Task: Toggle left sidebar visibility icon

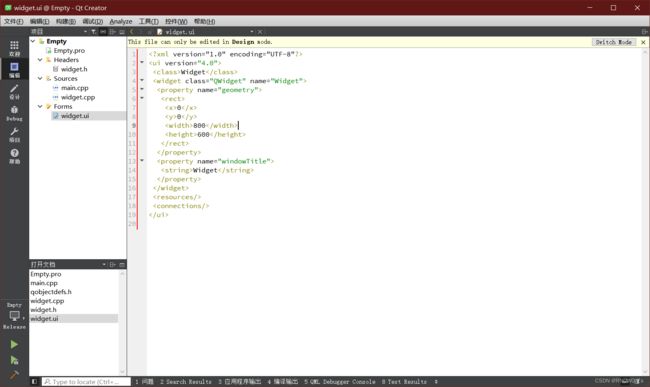Action: (x=34, y=381)
